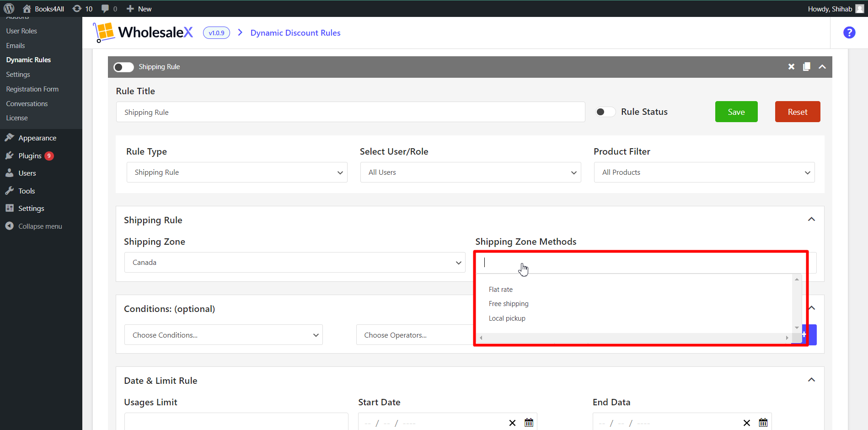868x430 pixels.
Task: Select Local pickup method
Action: point(507,318)
